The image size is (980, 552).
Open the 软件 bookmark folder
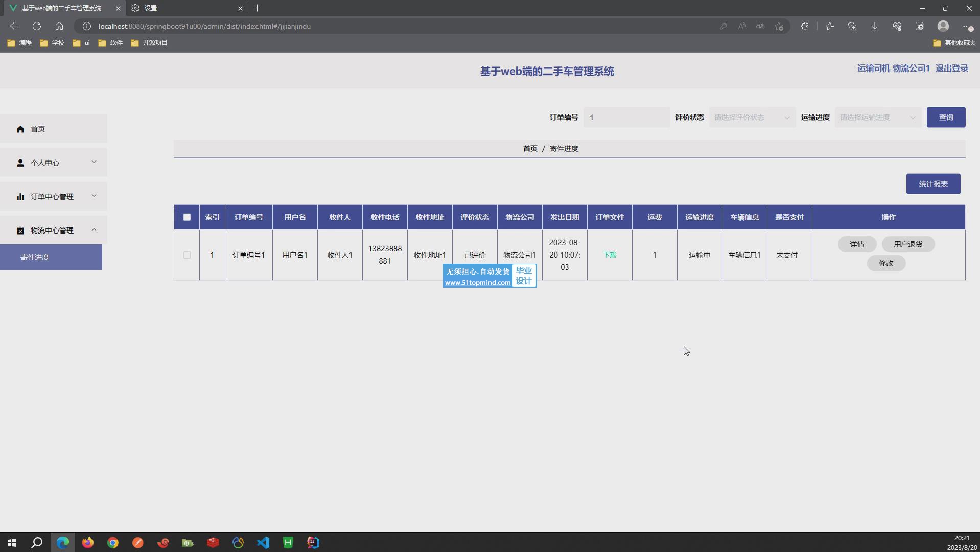click(x=110, y=43)
